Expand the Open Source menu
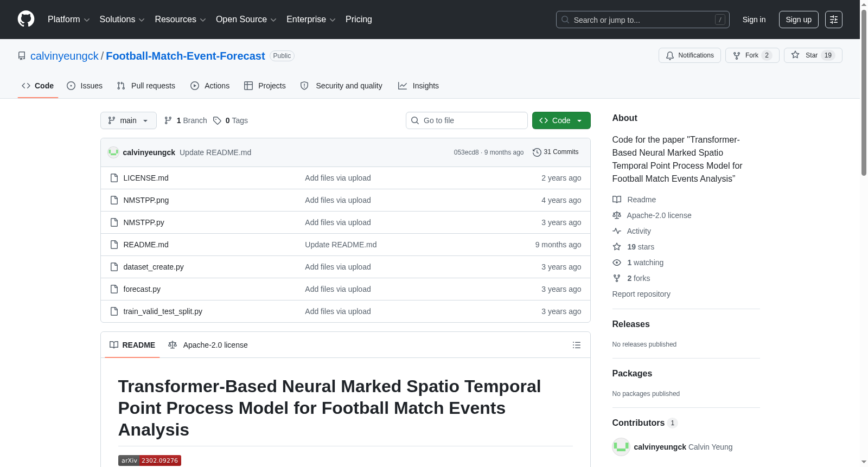868x467 pixels. pyautogui.click(x=246, y=20)
